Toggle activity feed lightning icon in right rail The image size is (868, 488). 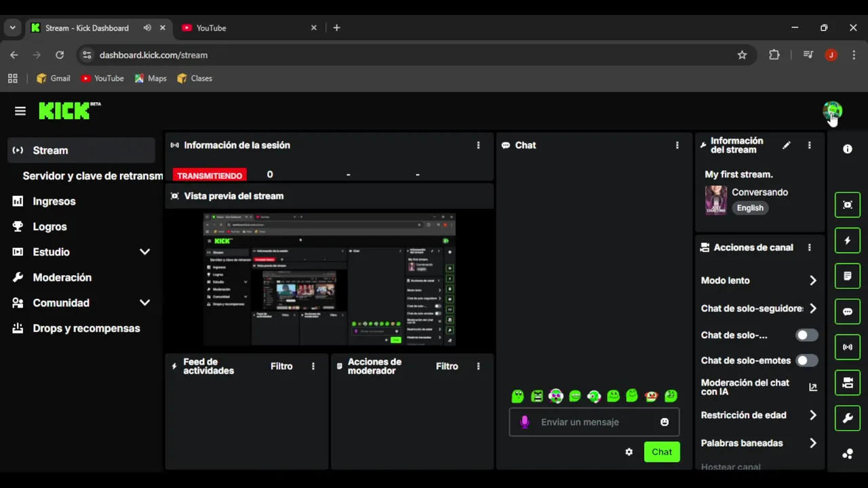847,241
